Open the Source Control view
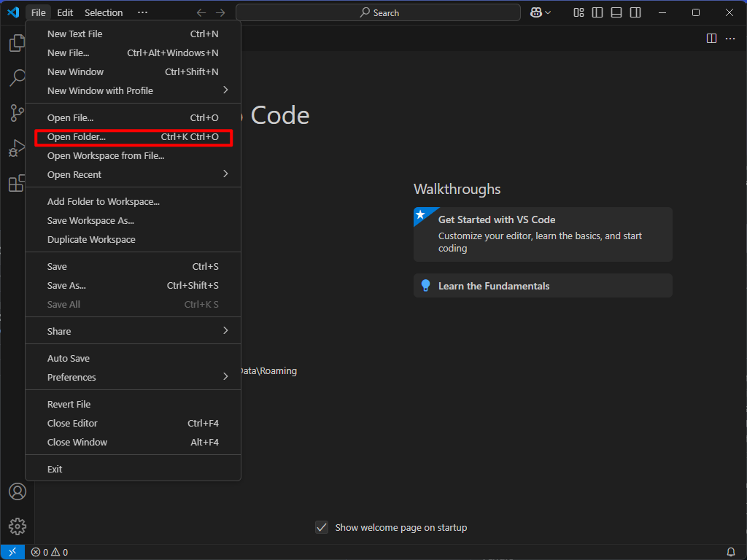The image size is (747, 560). click(x=17, y=113)
